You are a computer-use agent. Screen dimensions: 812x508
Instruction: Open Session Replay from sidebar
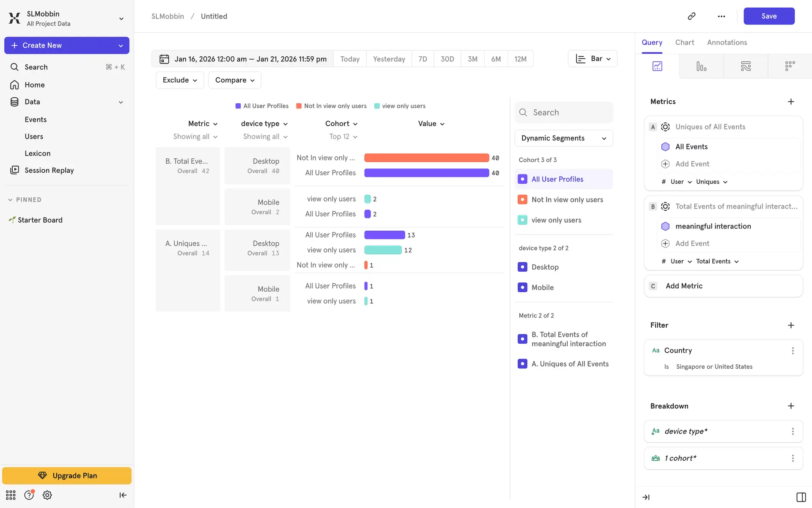(x=49, y=170)
